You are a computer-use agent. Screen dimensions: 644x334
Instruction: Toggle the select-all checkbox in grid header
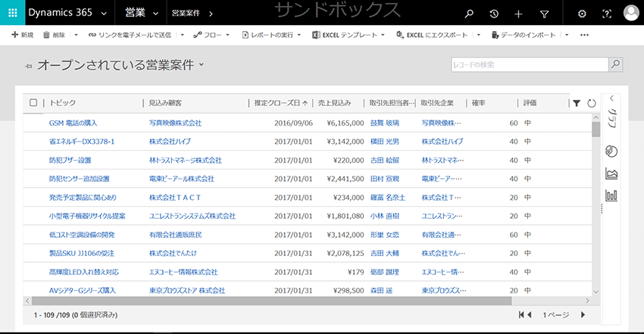(x=33, y=102)
